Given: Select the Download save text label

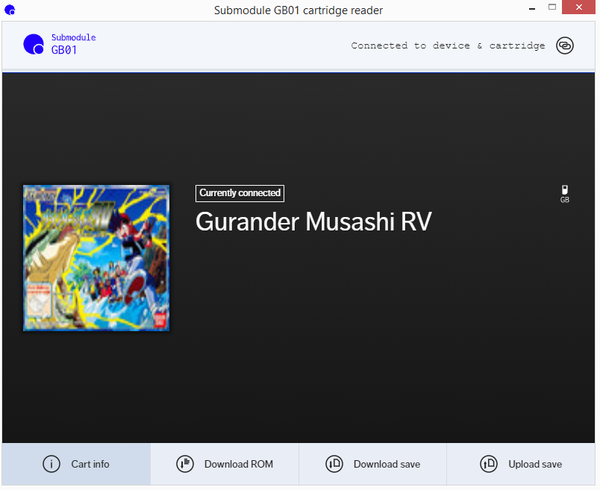Looking at the screenshot, I should coord(386,464).
